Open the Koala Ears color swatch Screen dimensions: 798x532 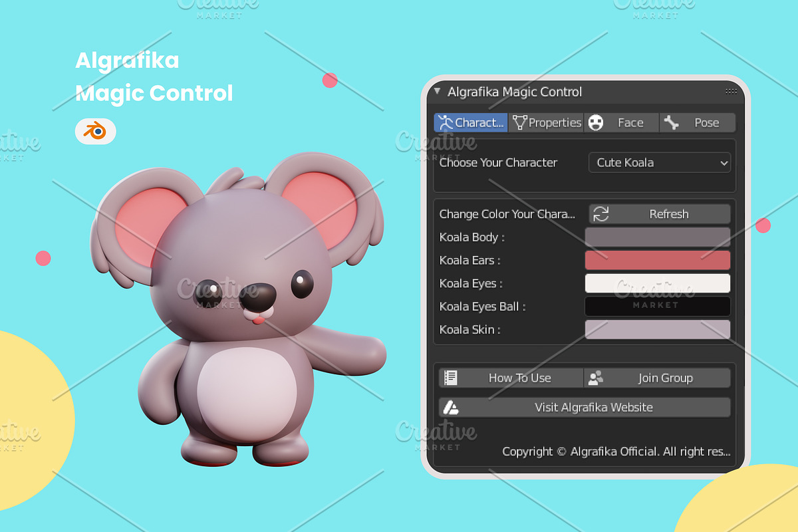[658, 260]
